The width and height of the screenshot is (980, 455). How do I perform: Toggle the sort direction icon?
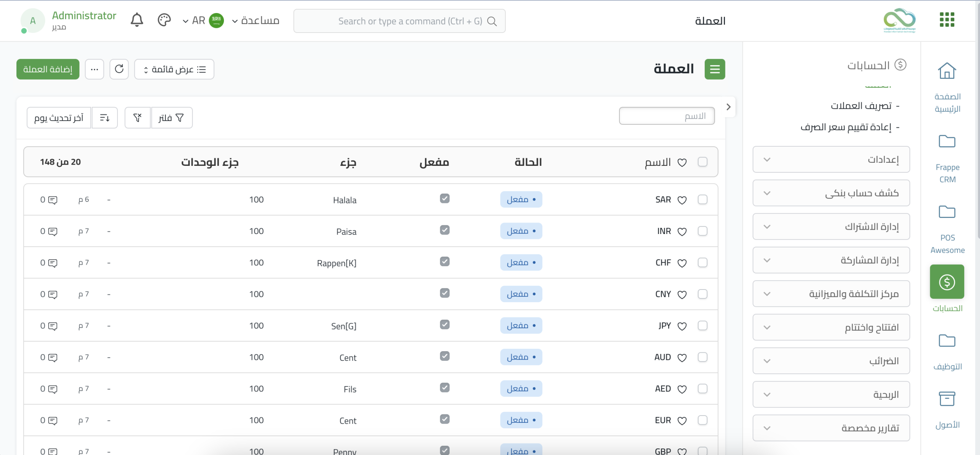click(105, 118)
